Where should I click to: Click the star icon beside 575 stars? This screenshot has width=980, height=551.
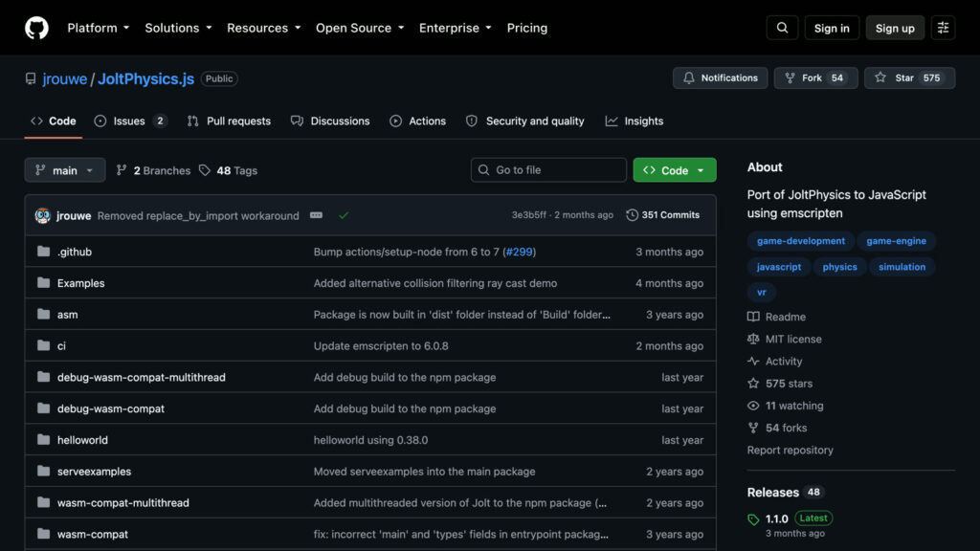(753, 383)
